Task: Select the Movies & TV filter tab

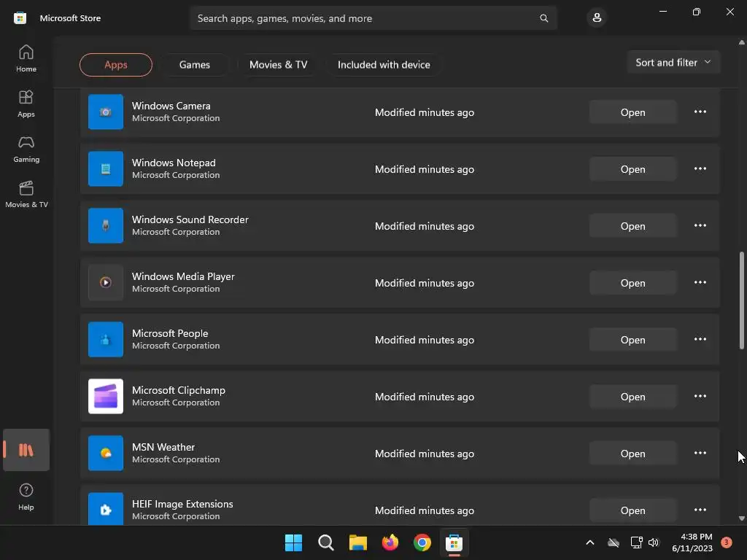Action: 278,65
